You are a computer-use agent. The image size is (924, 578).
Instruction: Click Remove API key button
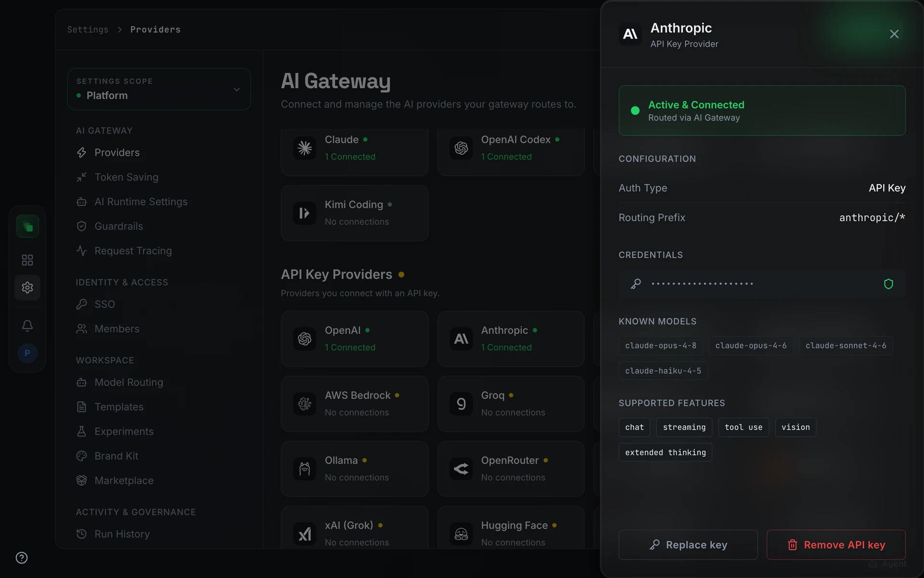coord(836,545)
